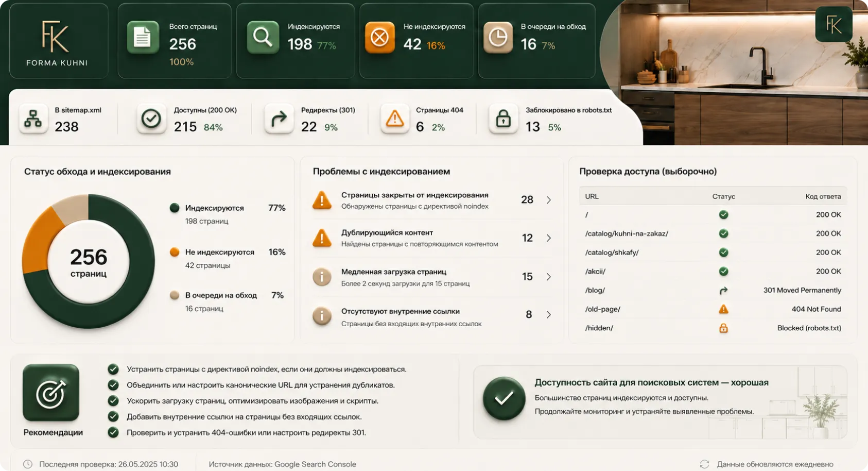Click info icon beside Медленная загрузка страниц
Image resolution: width=868 pixels, height=471 pixels.
tap(322, 277)
